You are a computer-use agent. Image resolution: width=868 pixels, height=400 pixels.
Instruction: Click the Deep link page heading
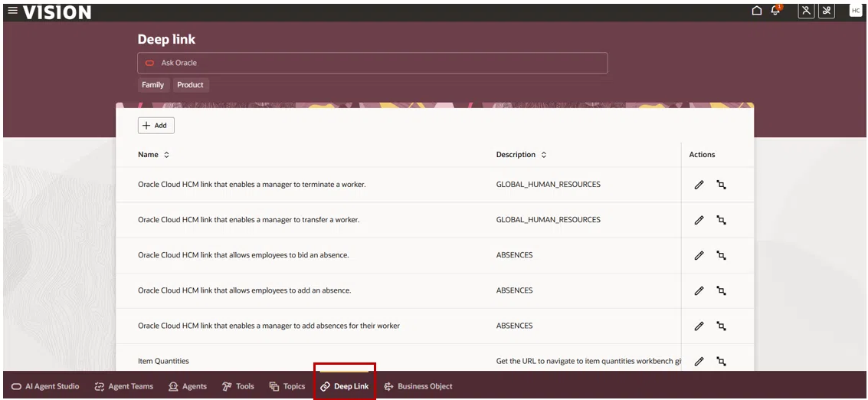(166, 39)
